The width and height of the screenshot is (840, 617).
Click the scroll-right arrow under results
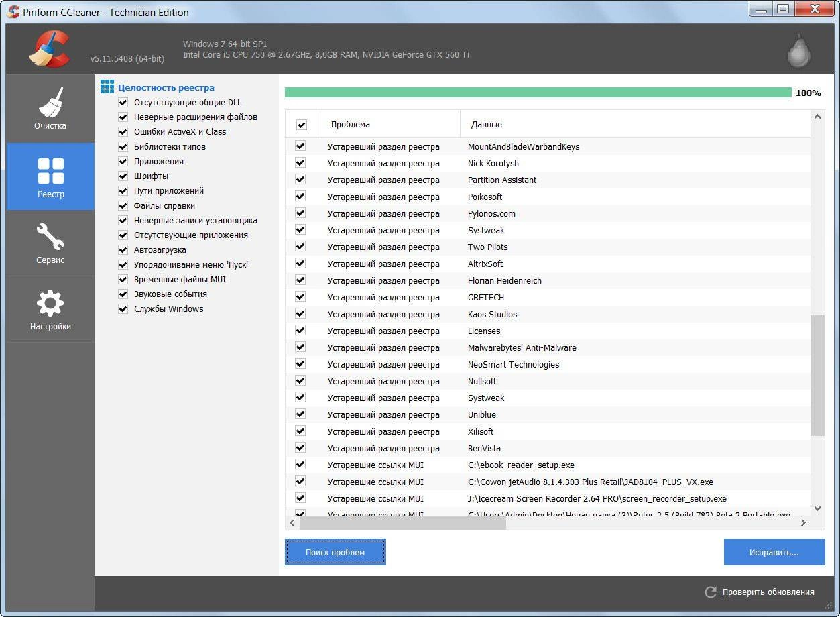pos(803,522)
